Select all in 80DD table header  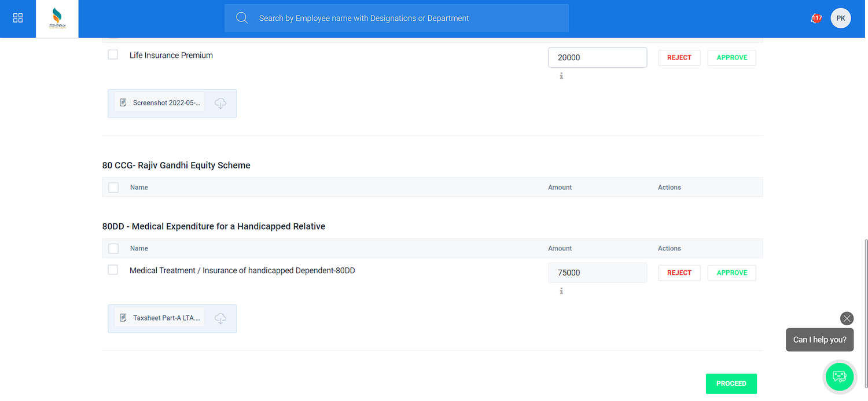[x=113, y=249]
